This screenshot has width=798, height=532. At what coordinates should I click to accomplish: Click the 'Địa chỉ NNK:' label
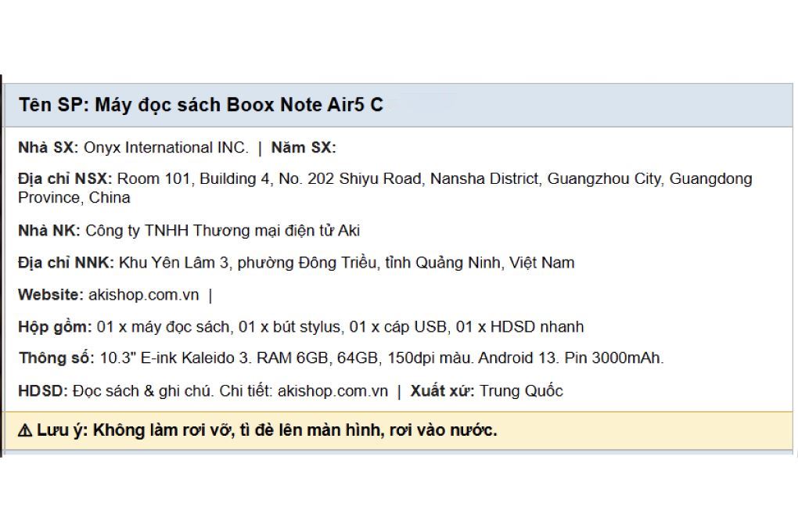tap(66, 263)
